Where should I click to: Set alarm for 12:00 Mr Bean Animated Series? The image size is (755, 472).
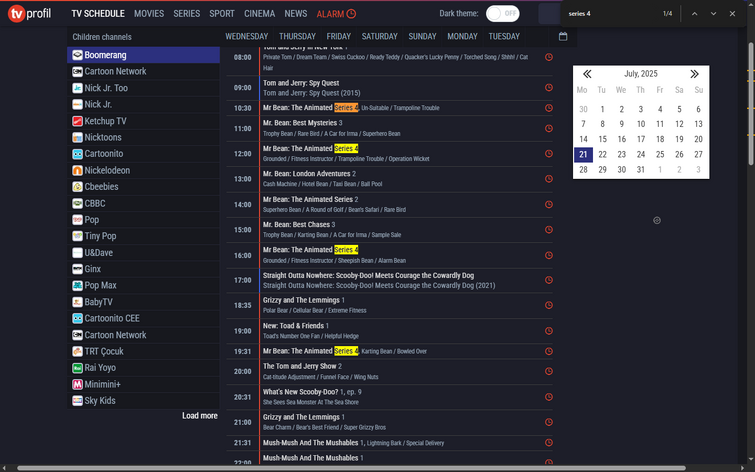[548, 153]
